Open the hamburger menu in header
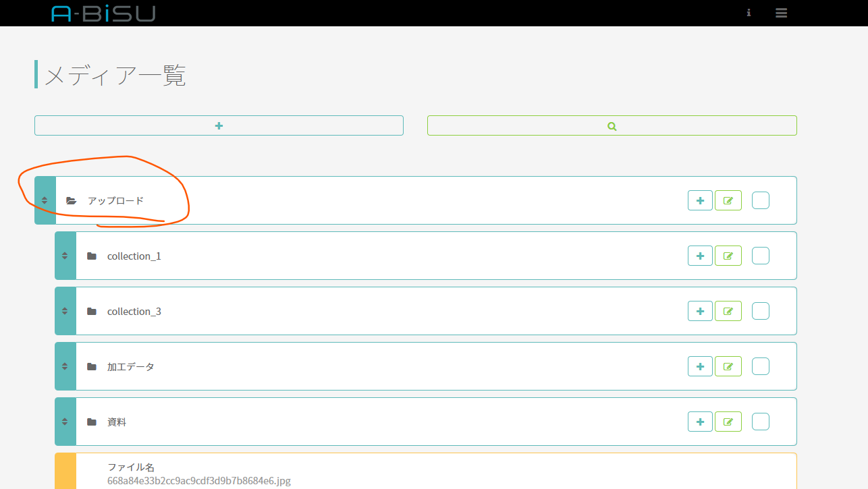868x489 pixels. tap(781, 13)
